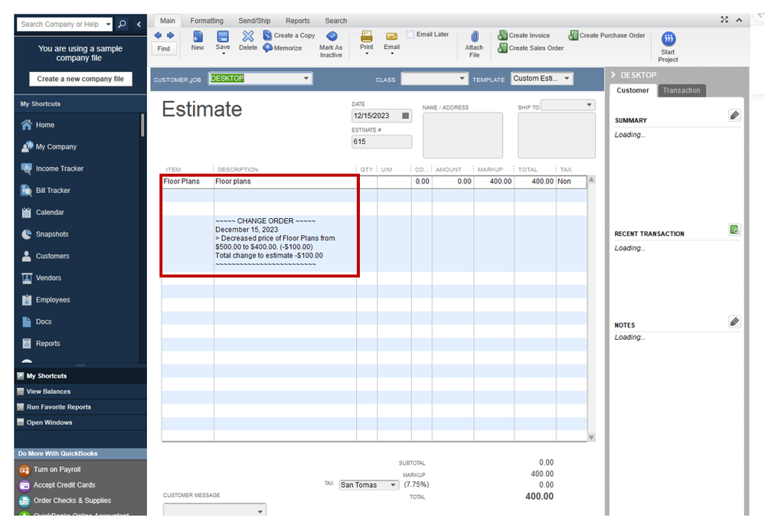765x532 pixels.
Task: Memorize this estimate
Action: (283, 47)
